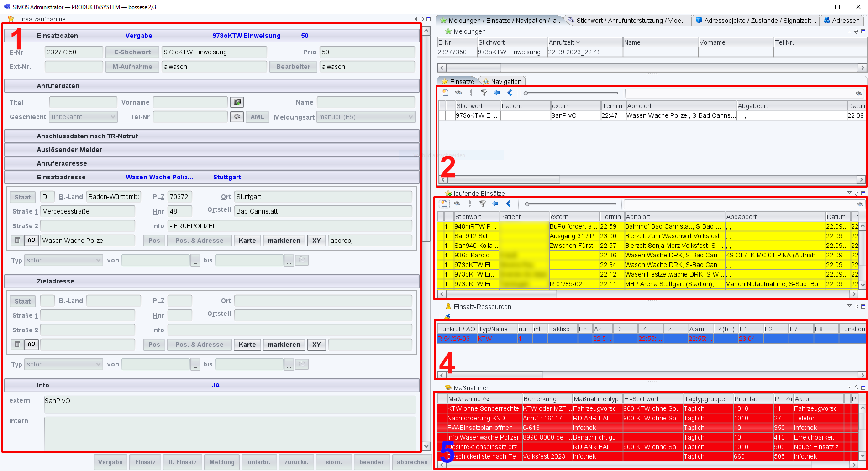Click the blue left arrow icon in Einsätze toolbar
Image resolution: width=868 pixels, height=471 pixels.
click(496, 93)
